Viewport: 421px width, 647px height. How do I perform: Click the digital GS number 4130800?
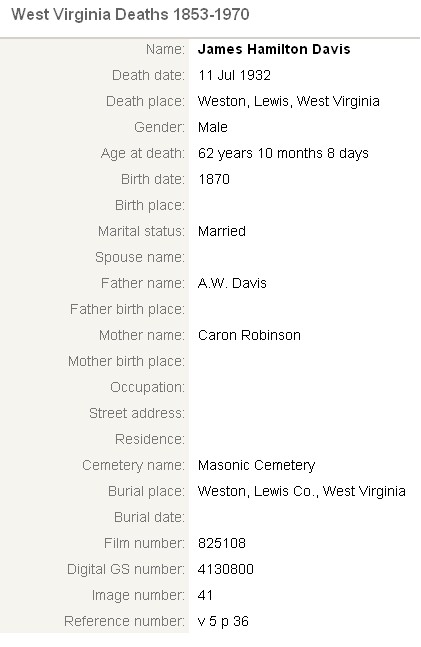(226, 569)
